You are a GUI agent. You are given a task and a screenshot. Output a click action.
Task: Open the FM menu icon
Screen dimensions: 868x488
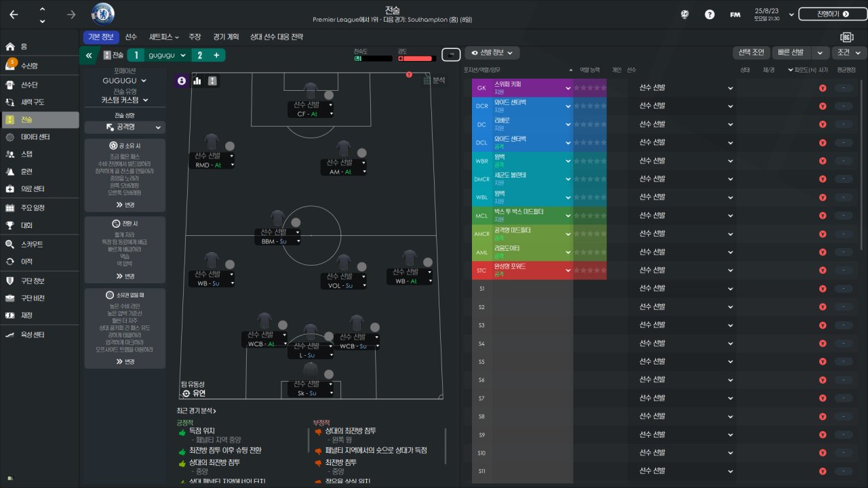[735, 14]
